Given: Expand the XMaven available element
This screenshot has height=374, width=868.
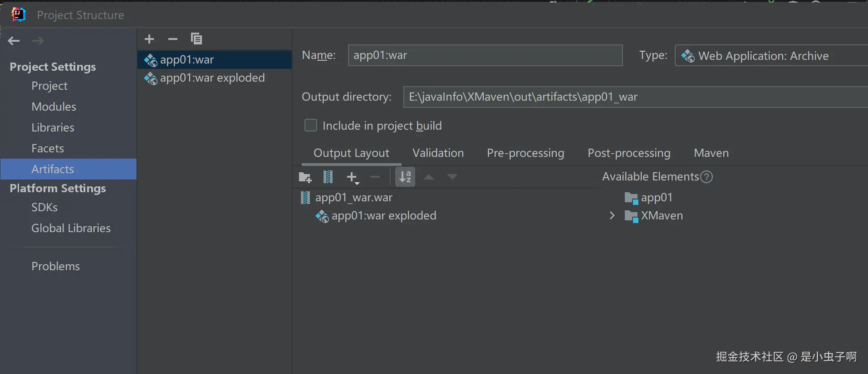Looking at the screenshot, I should tap(612, 216).
